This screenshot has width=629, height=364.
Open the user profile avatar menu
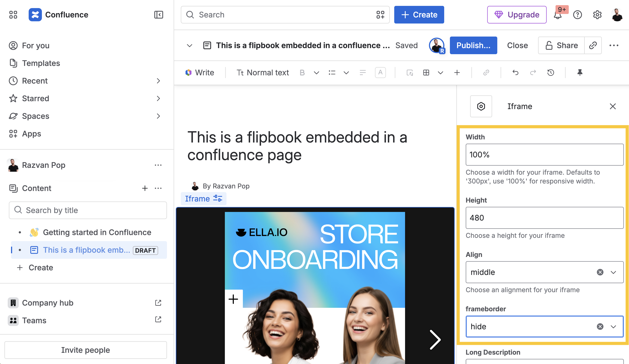(x=617, y=15)
